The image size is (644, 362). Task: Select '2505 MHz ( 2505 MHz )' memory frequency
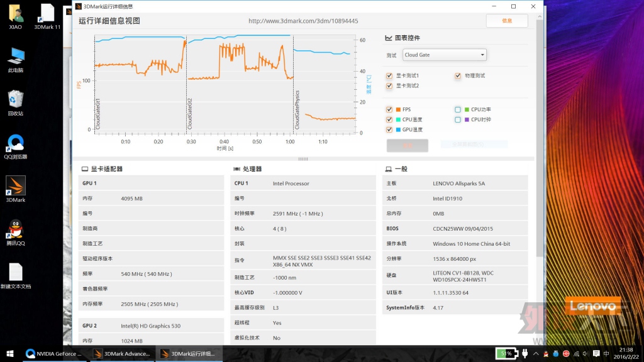pos(150,304)
